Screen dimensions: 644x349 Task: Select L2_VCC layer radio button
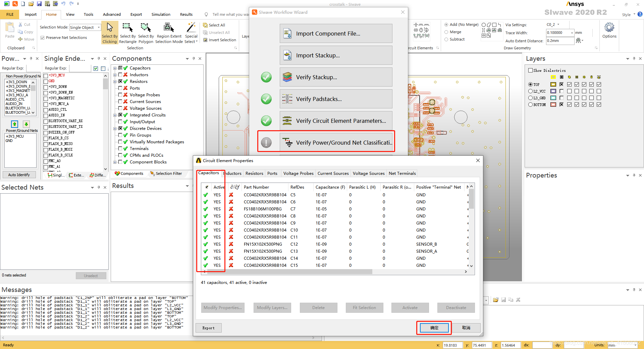(530, 91)
